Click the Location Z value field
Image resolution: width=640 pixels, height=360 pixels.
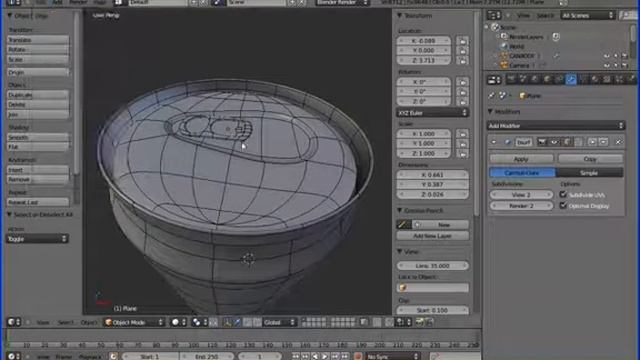tap(424, 60)
